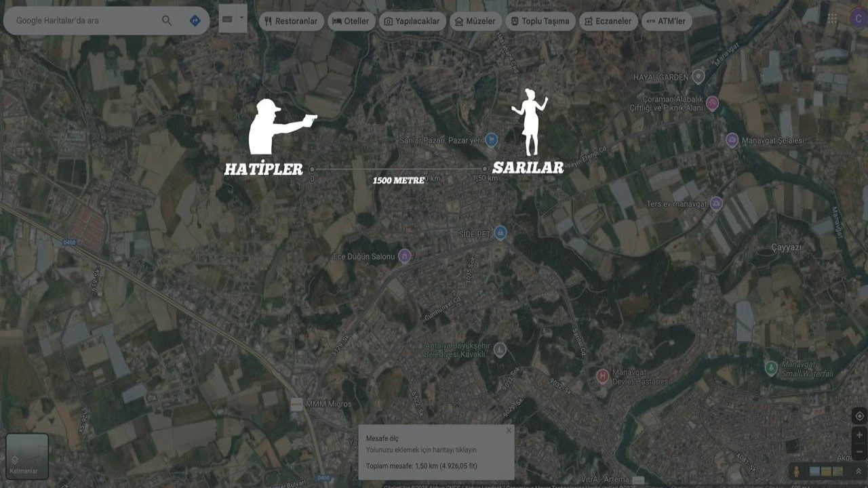Click the Manavgat Devlet Hastanesi hospital pin
The image size is (868, 488).
tap(601, 375)
